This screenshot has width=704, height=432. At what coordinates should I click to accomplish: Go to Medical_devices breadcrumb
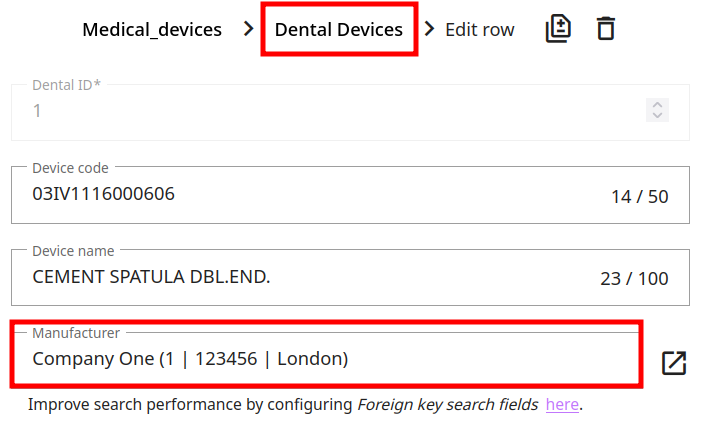click(x=152, y=29)
